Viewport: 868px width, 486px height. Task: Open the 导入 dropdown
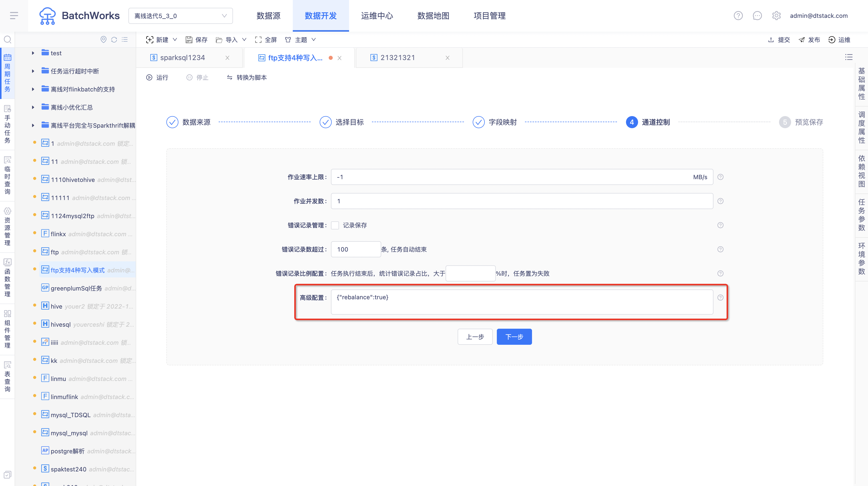point(231,40)
